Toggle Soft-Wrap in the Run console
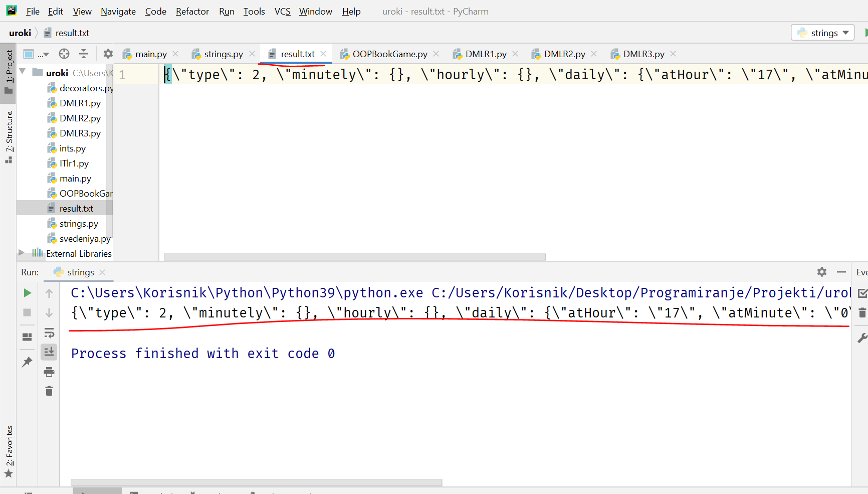This screenshot has height=494, width=868. pyautogui.click(x=49, y=333)
